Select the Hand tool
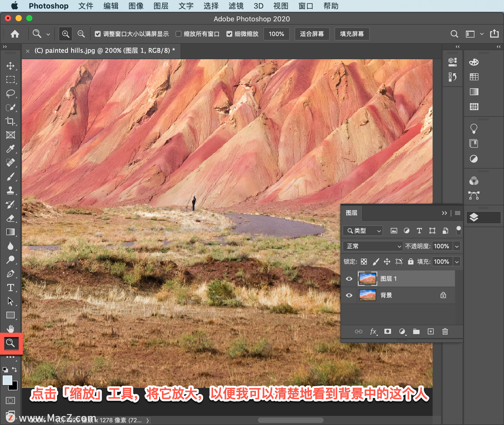The image size is (504, 425). pyautogui.click(x=10, y=328)
